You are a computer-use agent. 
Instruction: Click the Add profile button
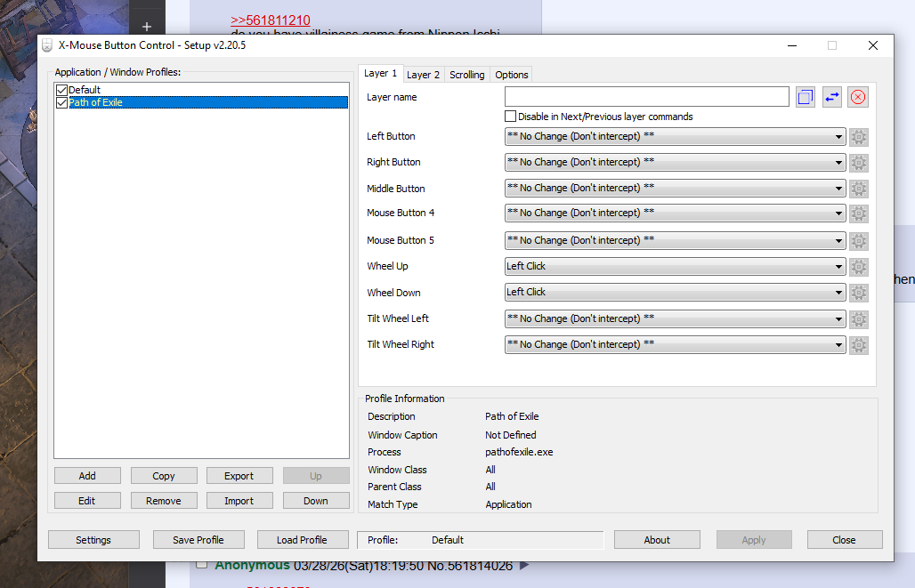click(x=87, y=476)
